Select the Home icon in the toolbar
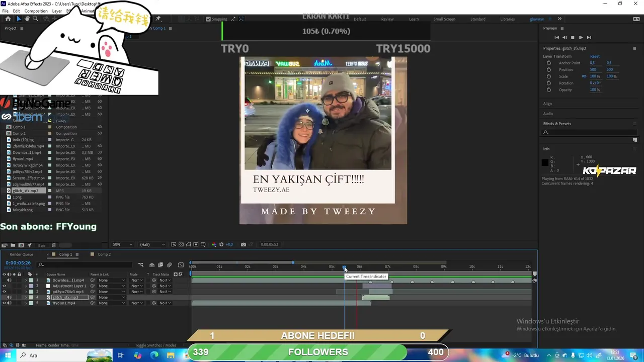Screen dimensions: 644x362 (8, 19)
